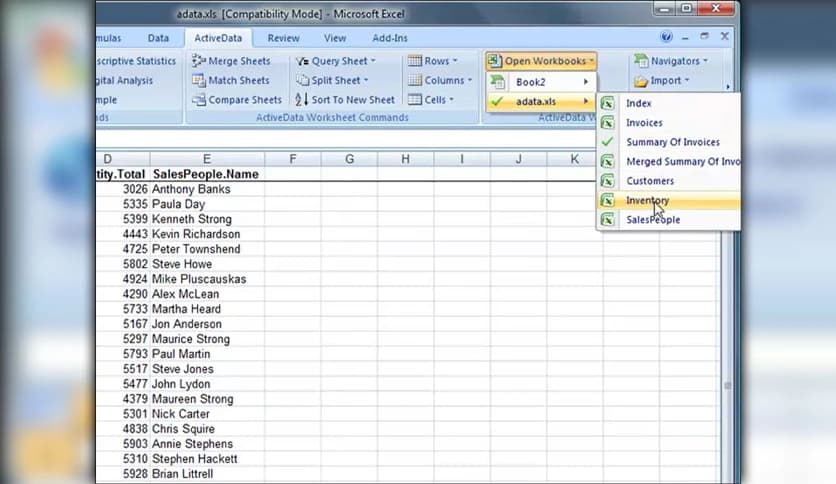Click the Invoices sheet Excel icon
This screenshot has height=484, width=836.
(607, 123)
